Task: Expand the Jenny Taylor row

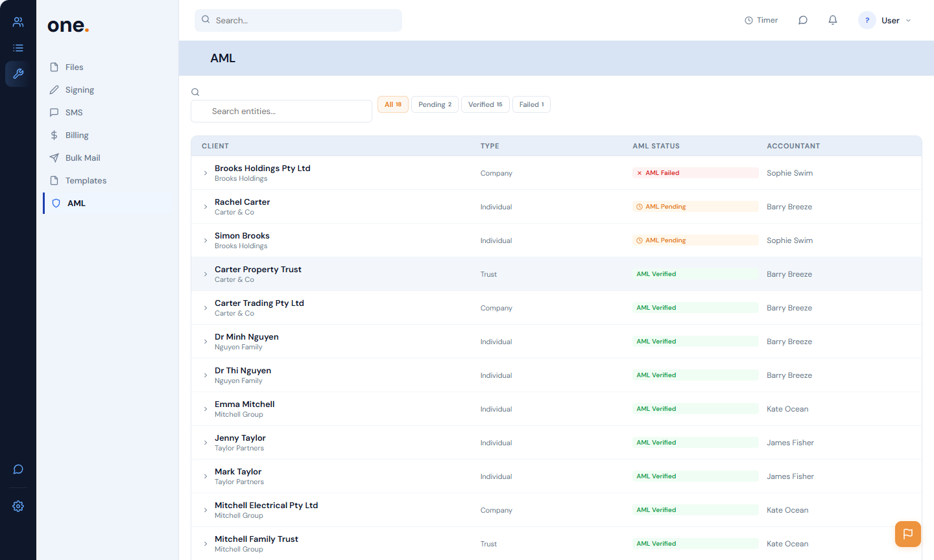Action: (206, 443)
